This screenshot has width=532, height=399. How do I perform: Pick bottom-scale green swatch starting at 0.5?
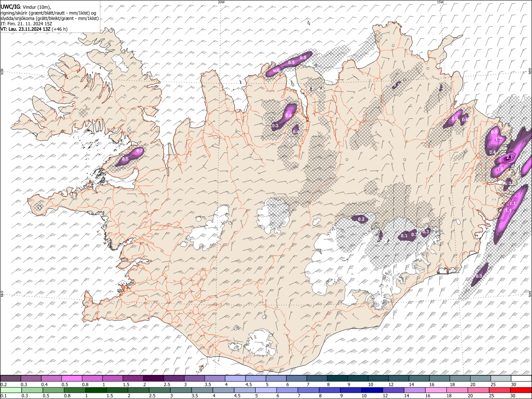(x=53, y=390)
